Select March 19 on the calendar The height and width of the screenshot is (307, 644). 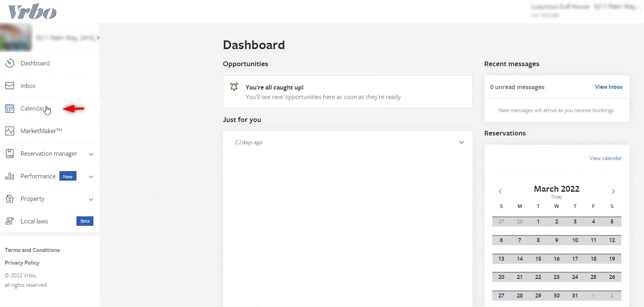pos(612,259)
